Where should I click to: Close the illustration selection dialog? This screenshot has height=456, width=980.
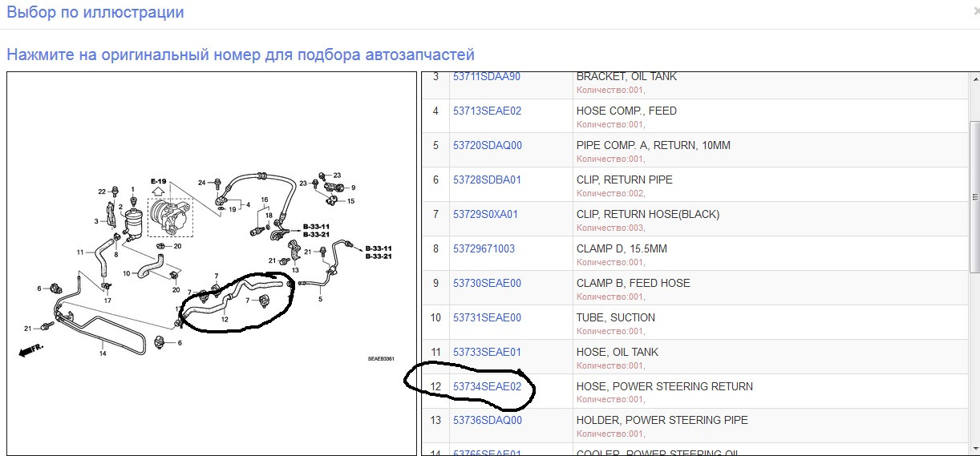pyautogui.click(x=975, y=11)
